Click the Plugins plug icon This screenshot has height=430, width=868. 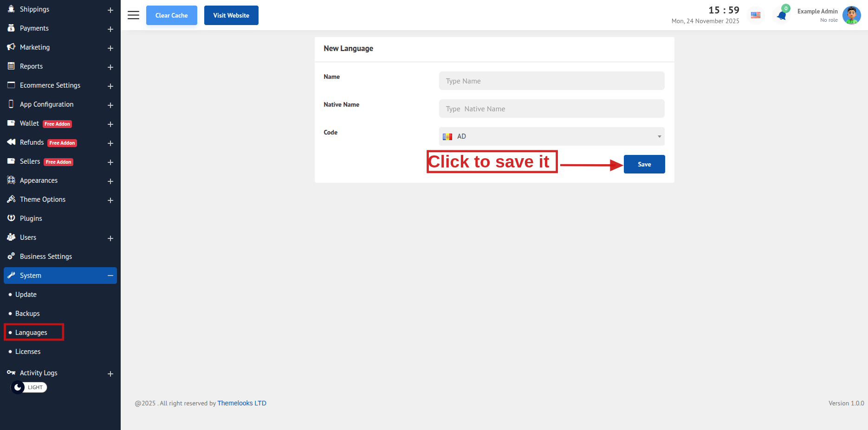(11, 218)
